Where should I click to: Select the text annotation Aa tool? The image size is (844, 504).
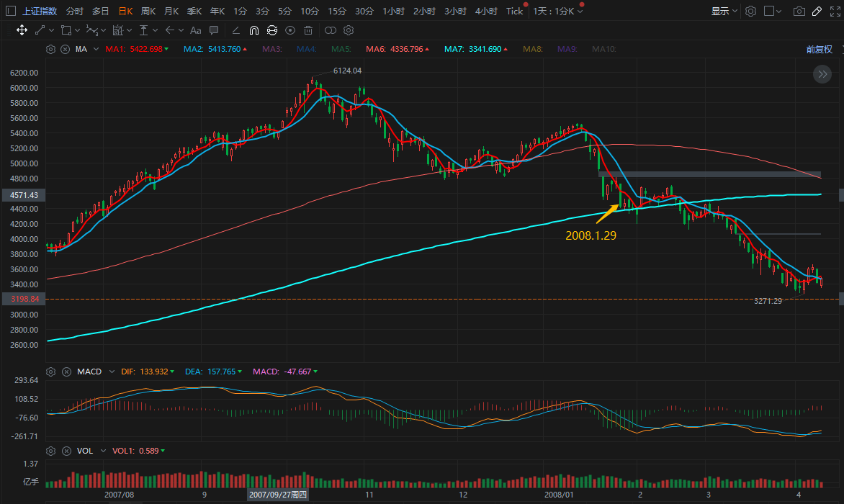click(195, 30)
